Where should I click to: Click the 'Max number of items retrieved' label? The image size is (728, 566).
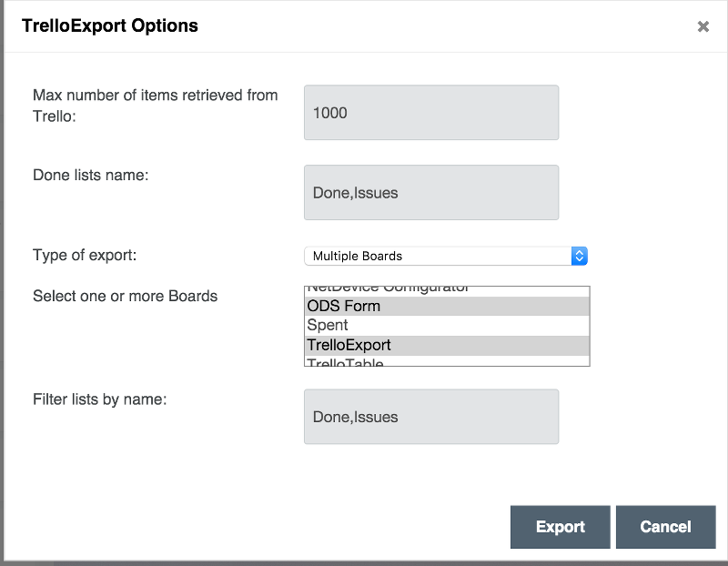point(155,95)
